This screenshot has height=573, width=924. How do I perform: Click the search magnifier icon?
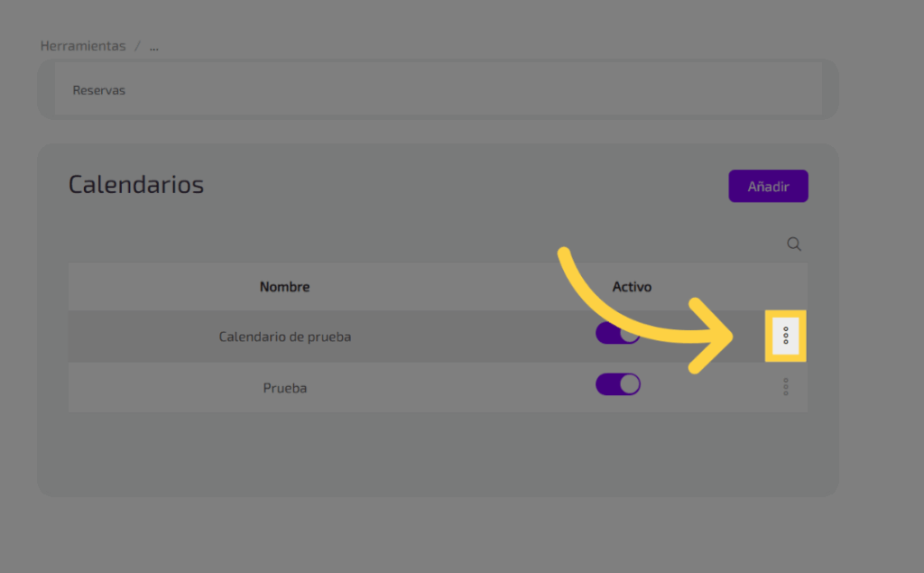pos(794,244)
